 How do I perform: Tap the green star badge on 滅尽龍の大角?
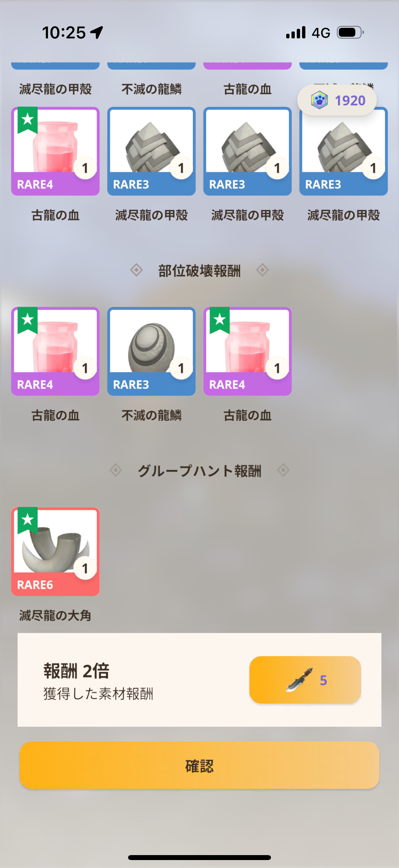[x=27, y=520]
